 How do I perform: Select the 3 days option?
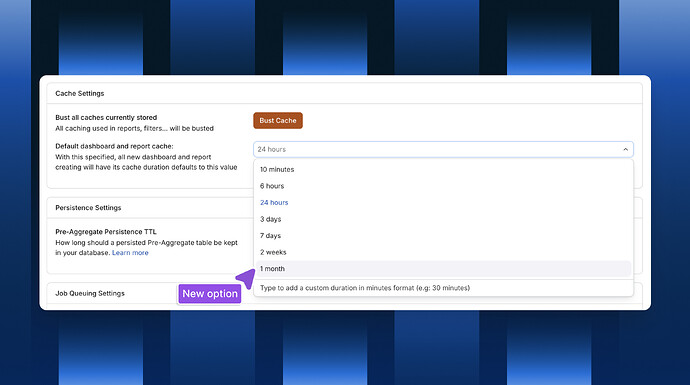tap(443, 219)
